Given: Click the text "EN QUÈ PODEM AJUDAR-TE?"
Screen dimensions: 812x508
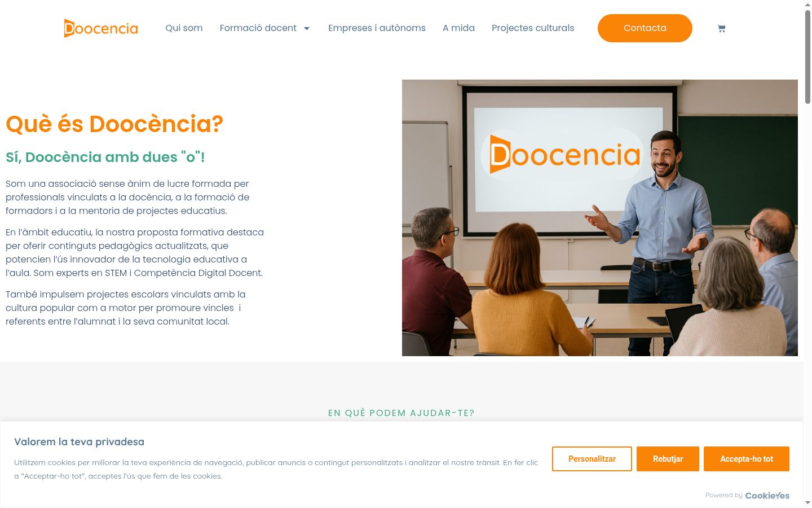Looking at the screenshot, I should [401, 413].
